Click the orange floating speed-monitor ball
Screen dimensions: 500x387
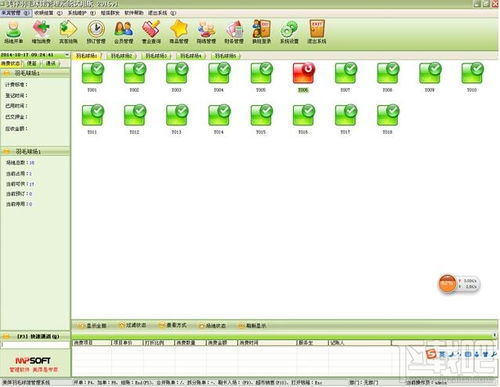[447, 284]
